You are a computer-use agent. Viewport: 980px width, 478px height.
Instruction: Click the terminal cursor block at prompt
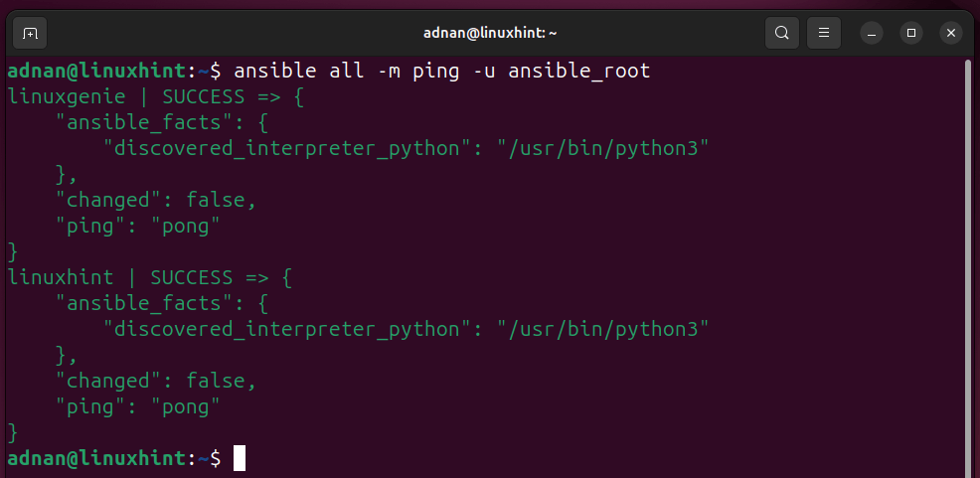point(240,458)
